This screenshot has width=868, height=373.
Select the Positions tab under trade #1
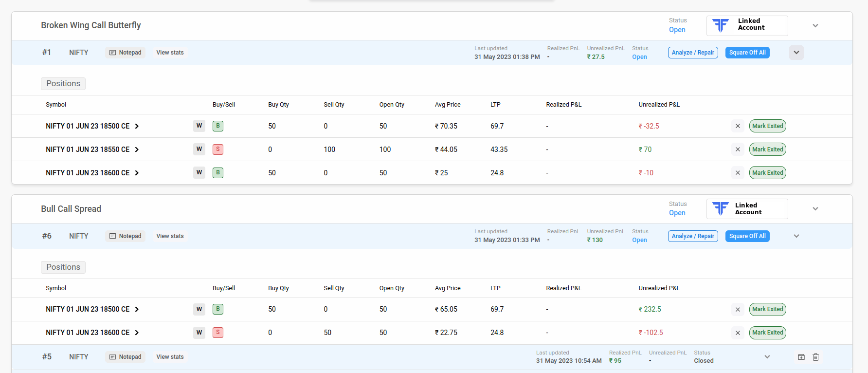tap(63, 84)
